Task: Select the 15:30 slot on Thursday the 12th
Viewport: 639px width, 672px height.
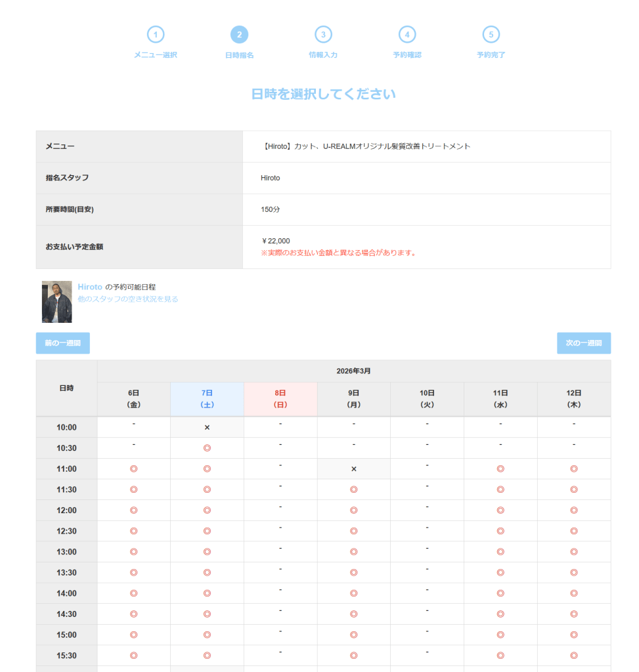Action: (x=573, y=656)
